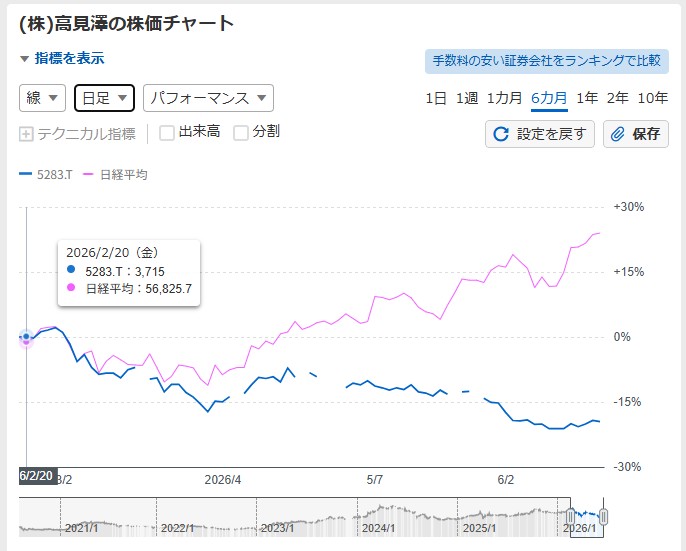686x551 pixels.
Task: Click the 2026/4 x-axis label
Action: 223,480
